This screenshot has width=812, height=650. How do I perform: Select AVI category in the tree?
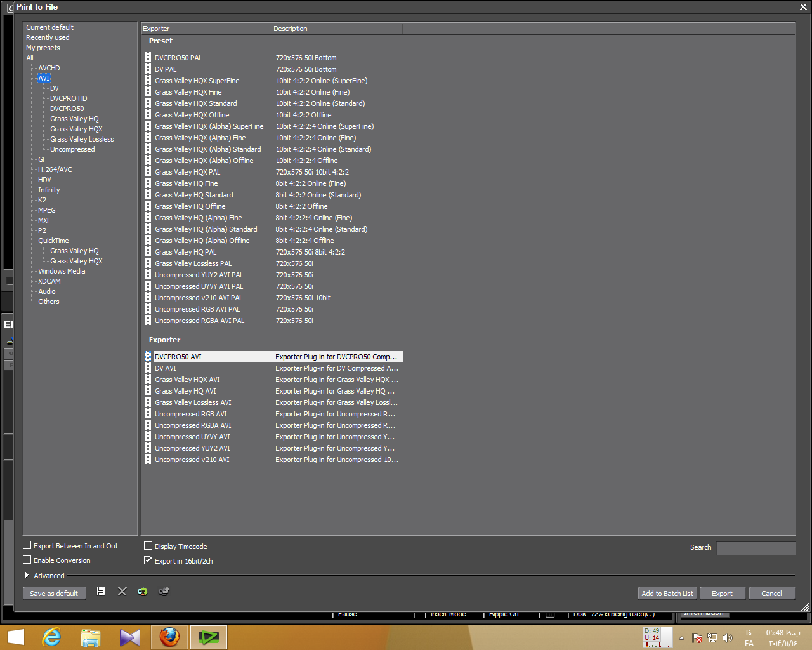(x=44, y=78)
